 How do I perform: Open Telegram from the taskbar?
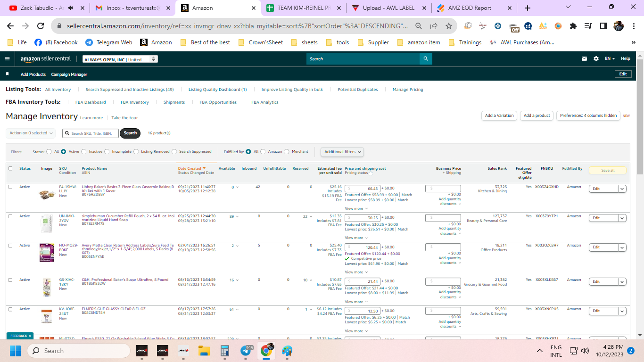(x=246, y=351)
